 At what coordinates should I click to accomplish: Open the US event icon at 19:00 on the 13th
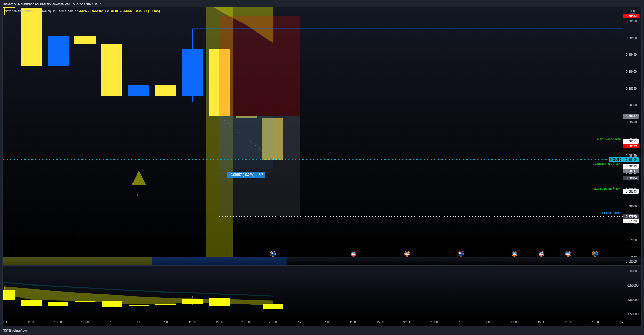(x=568, y=253)
